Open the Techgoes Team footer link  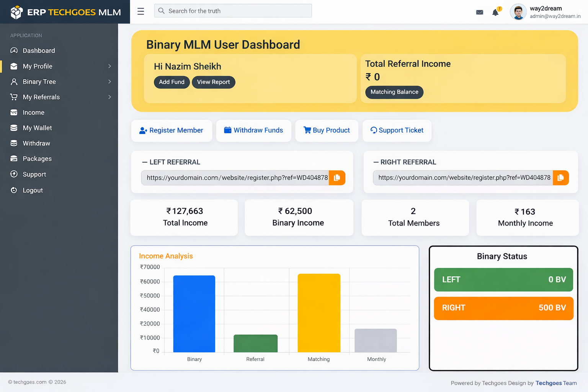click(556, 383)
